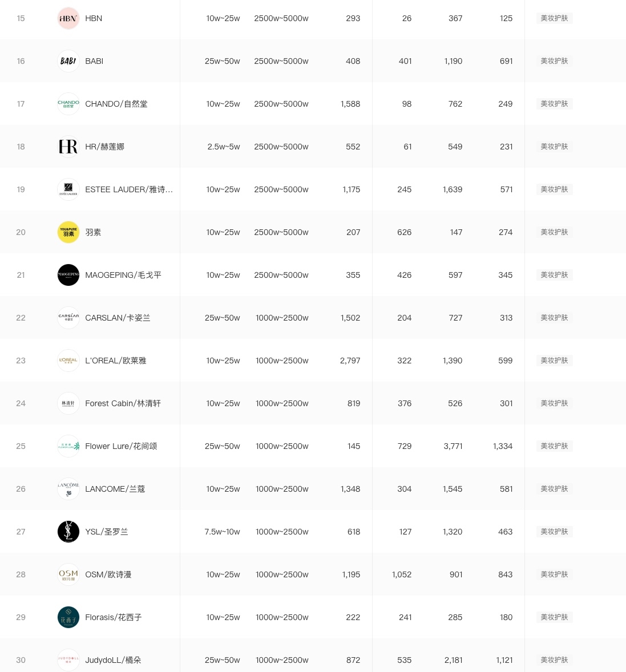Open ESTEE LAUDER/雅诗… brand name link
This screenshot has width=626, height=672.
point(128,189)
